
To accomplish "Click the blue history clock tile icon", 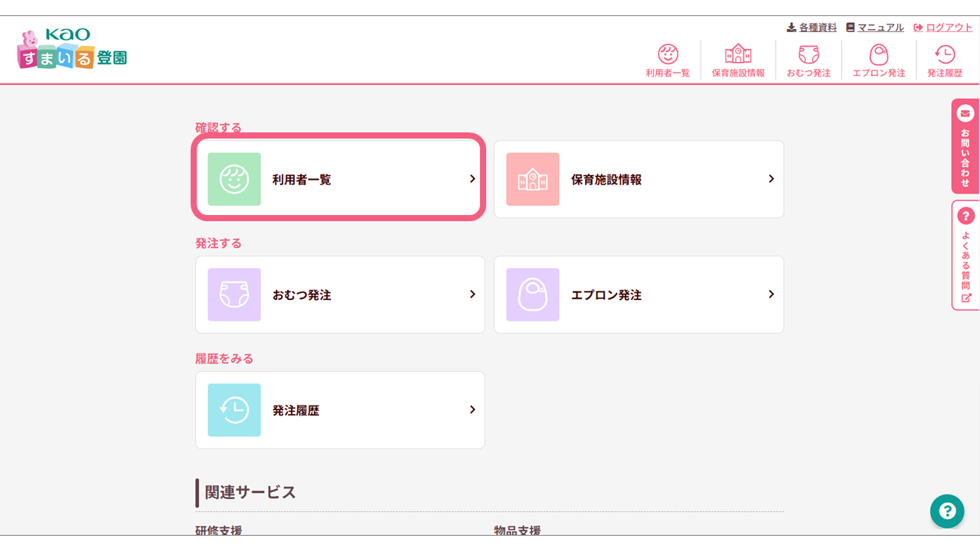I will point(234,410).
